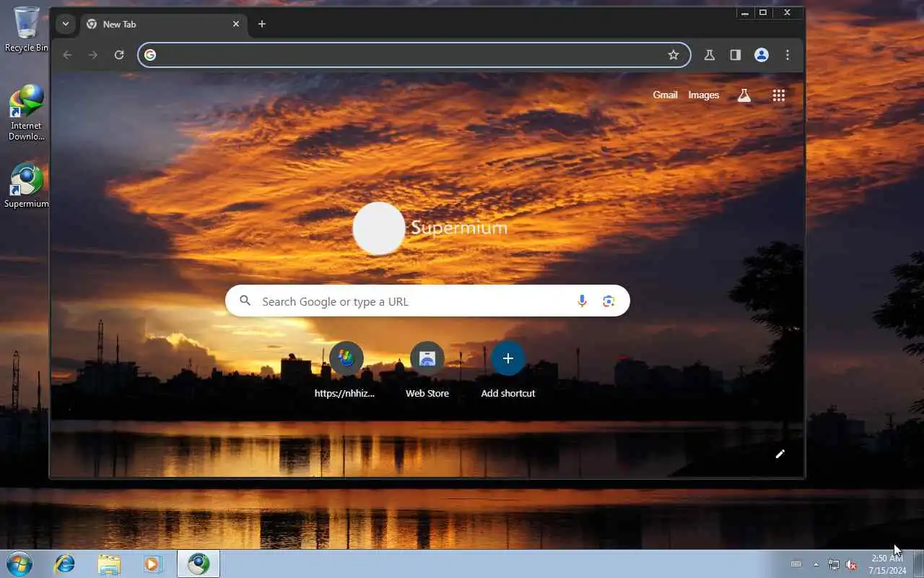Select Internet Download Manager desktop icon

pos(27,113)
